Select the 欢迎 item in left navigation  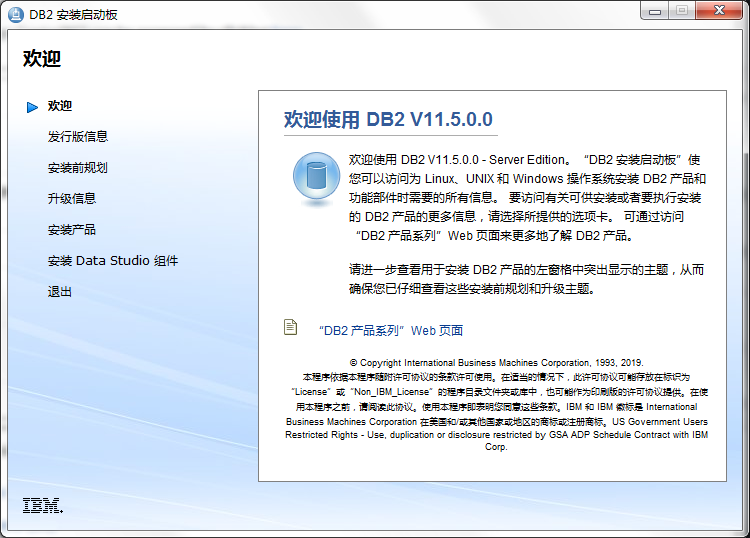(x=59, y=106)
